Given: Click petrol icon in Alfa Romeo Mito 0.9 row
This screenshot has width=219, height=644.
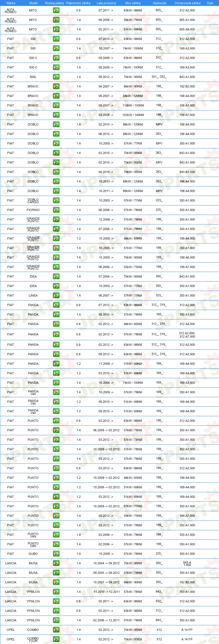Looking at the screenshot, I should pos(56,10).
